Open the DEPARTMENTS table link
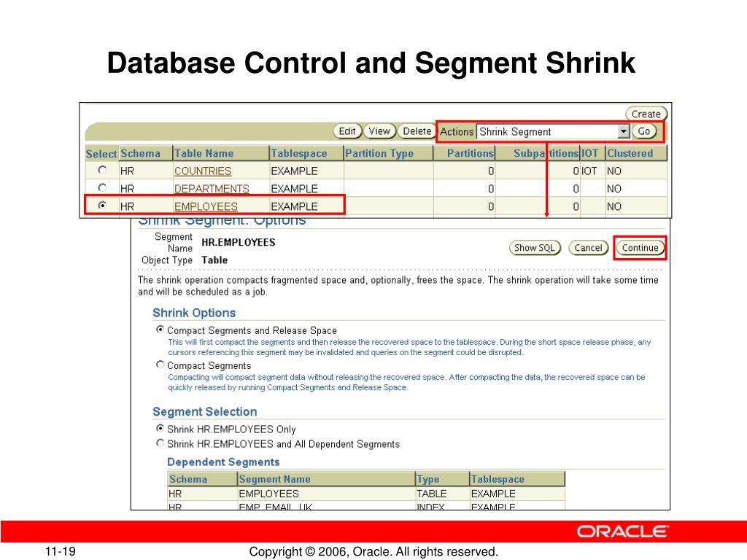Screen dimensions: 747x560 click(x=212, y=189)
